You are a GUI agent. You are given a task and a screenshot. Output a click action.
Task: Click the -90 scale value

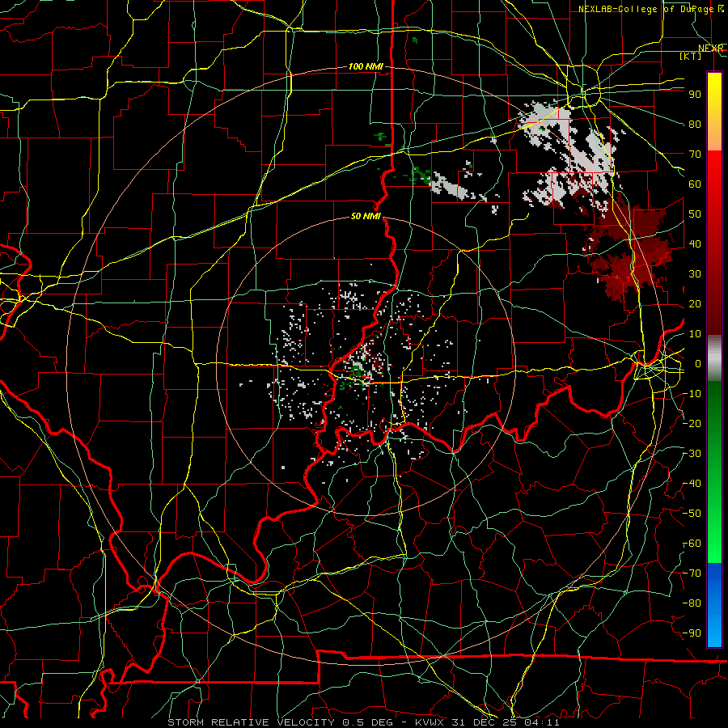(x=692, y=633)
